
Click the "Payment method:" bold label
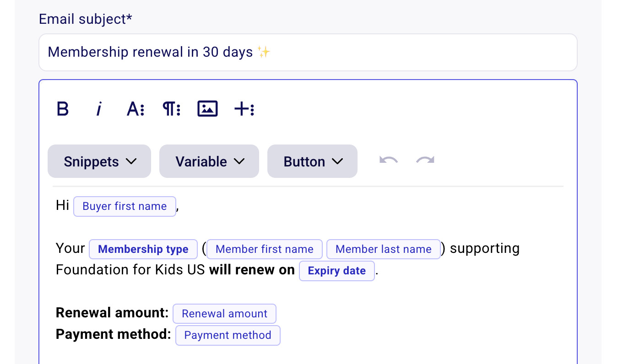pos(114,334)
